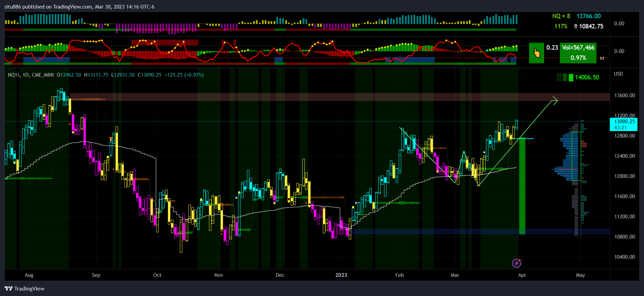Image resolution: width=644 pixels, height=296 pixels.
Task: Click the '14006.50' green value
Action: click(587, 77)
